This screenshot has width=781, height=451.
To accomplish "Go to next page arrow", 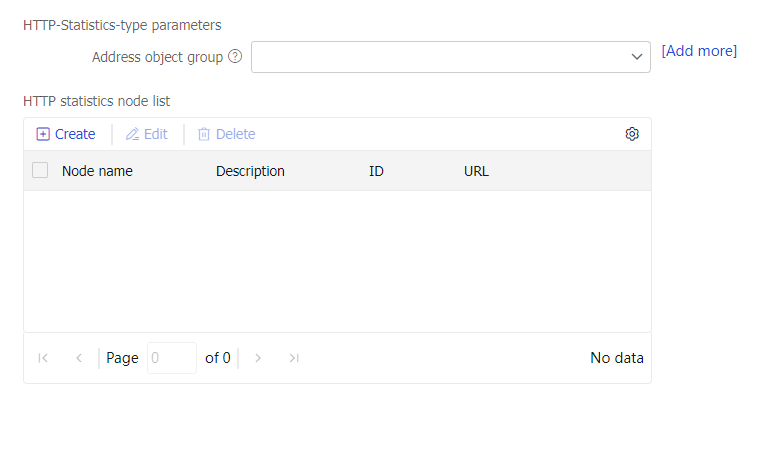I will click(x=258, y=358).
